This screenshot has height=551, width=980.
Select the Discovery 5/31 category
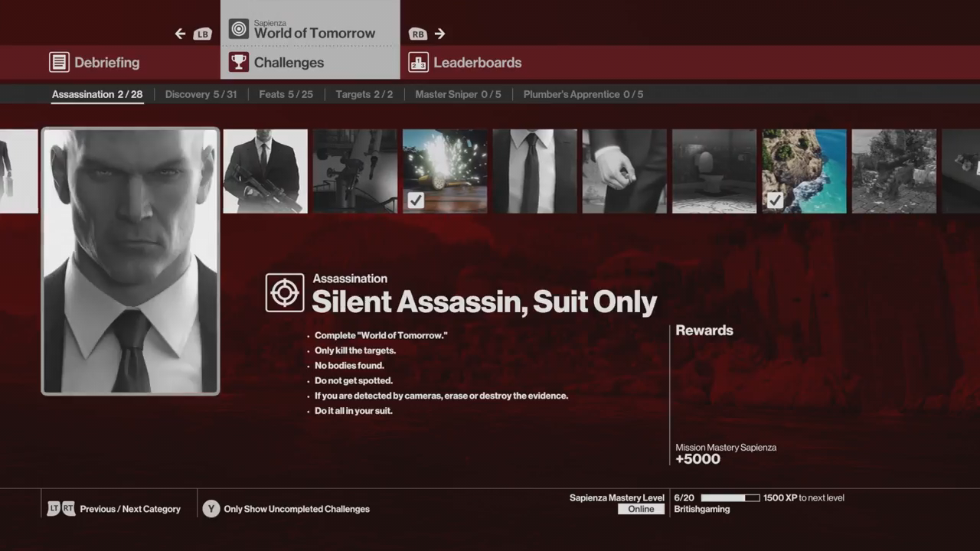click(201, 94)
